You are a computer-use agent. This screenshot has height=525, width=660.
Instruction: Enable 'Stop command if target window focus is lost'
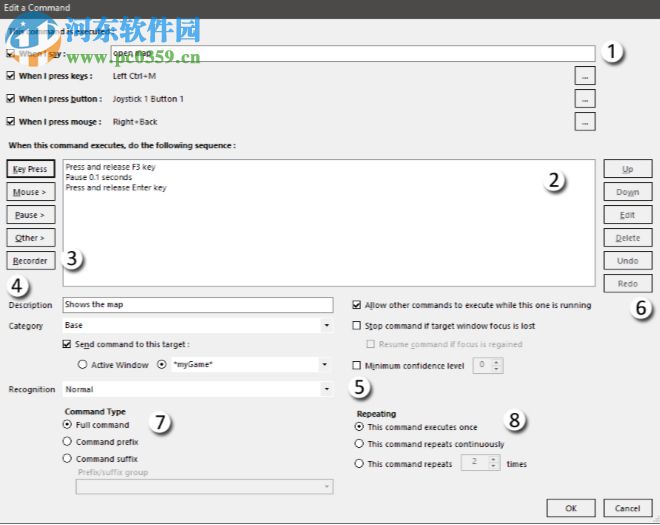pos(357,325)
